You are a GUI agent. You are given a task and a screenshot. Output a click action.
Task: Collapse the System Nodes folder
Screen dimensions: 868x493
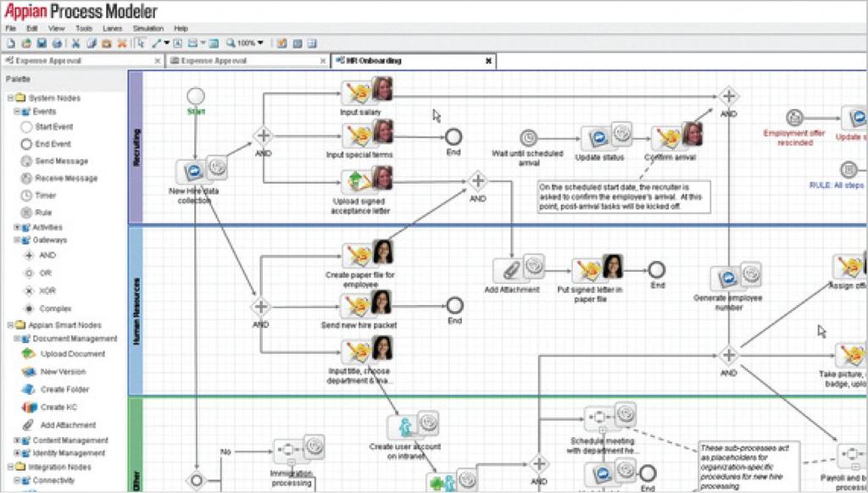click(10, 98)
